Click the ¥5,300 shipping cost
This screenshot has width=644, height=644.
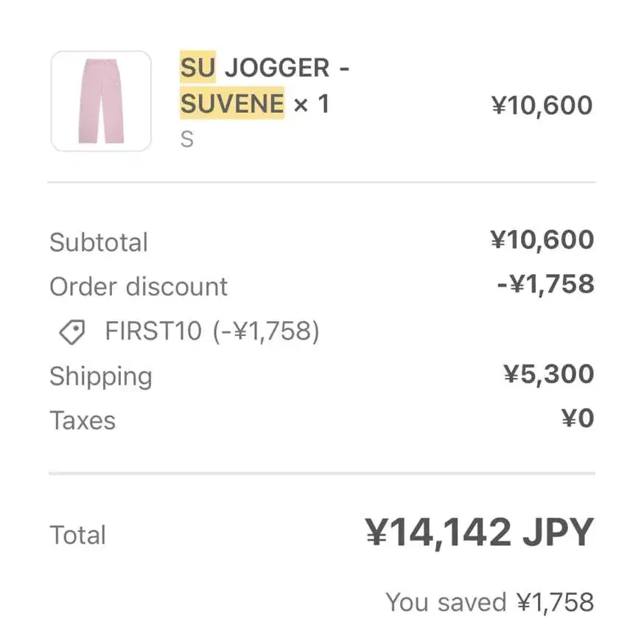pyautogui.click(x=548, y=374)
